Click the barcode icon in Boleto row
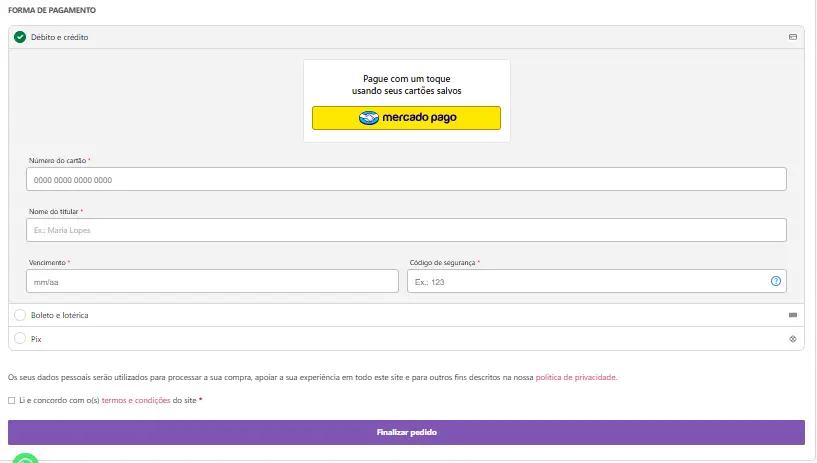The width and height of the screenshot is (817, 463). 793,315
